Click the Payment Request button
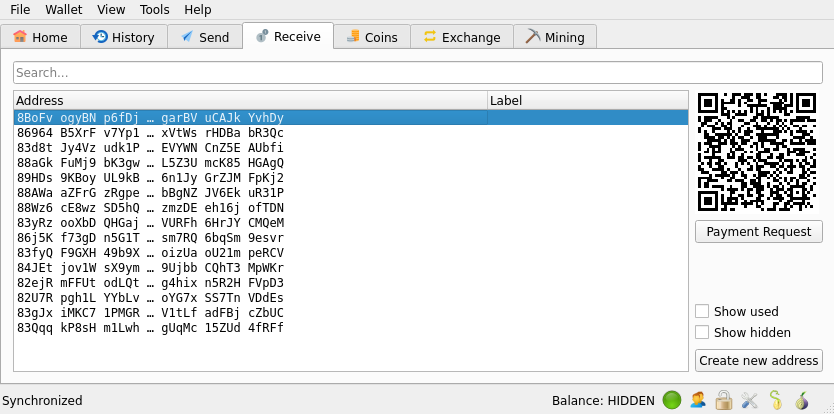This screenshot has height=414, width=834. coord(758,231)
